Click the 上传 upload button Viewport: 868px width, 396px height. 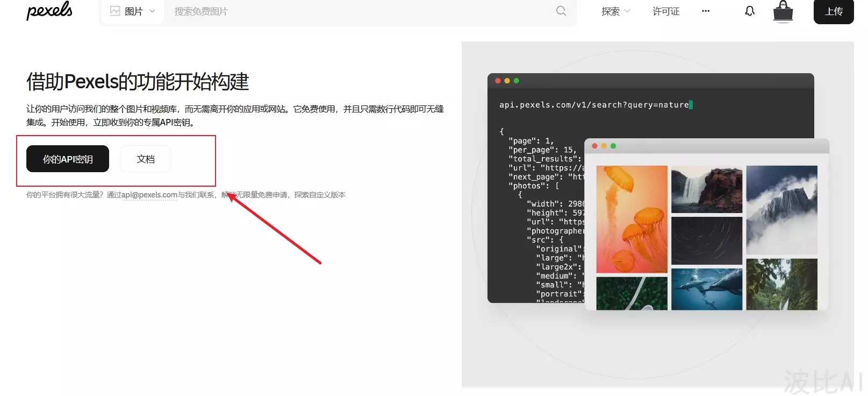coord(834,11)
